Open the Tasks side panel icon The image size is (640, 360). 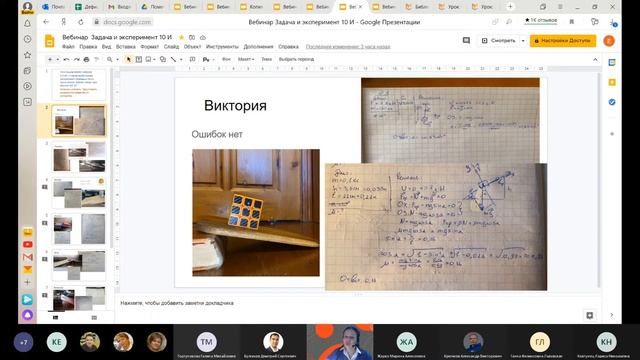coord(612,102)
